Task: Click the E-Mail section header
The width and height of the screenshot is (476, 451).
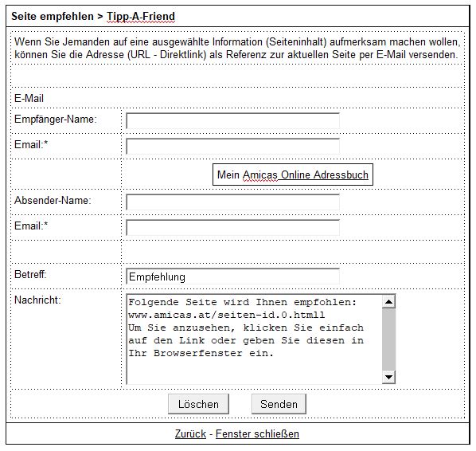Action: (29, 99)
